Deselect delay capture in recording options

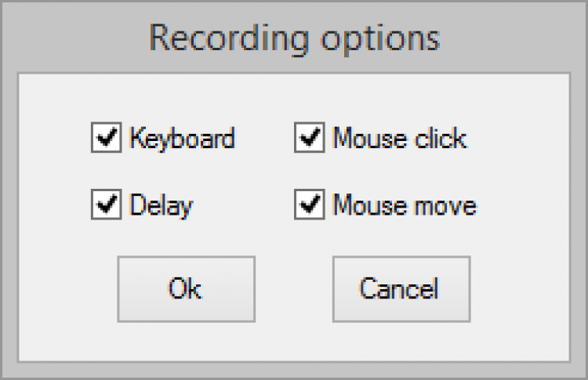[x=105, y=205]
